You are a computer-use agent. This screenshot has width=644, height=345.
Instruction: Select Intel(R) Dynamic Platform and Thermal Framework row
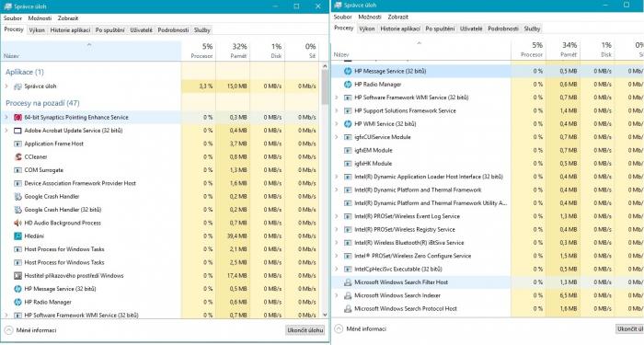pyautogui.click(x=488, y=190)
